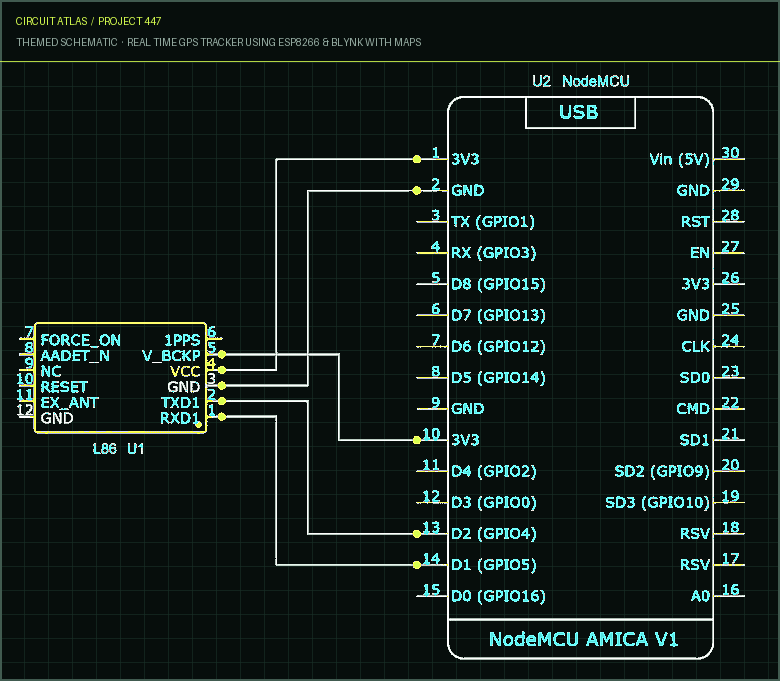Click the SD0 pin label
Viewport: 780px width, 681px height.
coord(695,378)
